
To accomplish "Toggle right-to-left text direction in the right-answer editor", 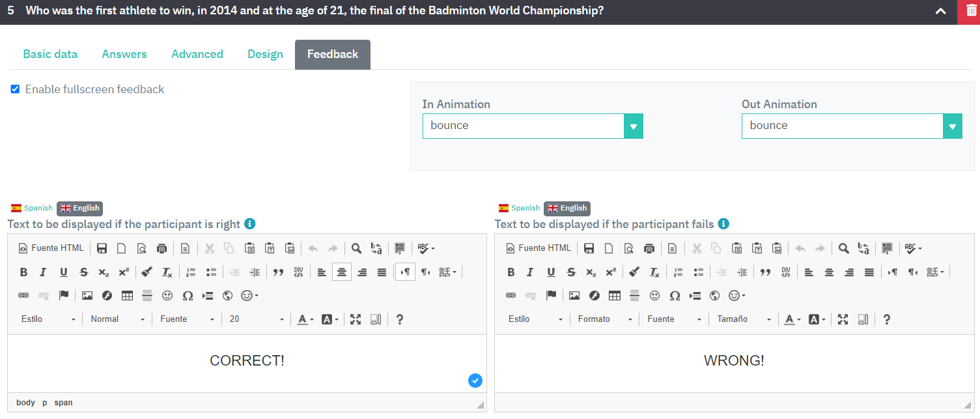I will (425, 272).
